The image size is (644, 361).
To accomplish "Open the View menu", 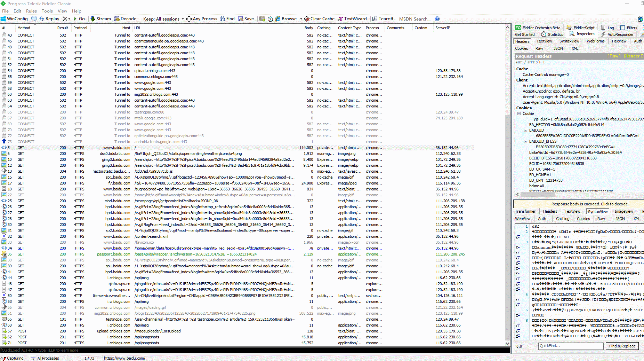I will pos(62,11).
